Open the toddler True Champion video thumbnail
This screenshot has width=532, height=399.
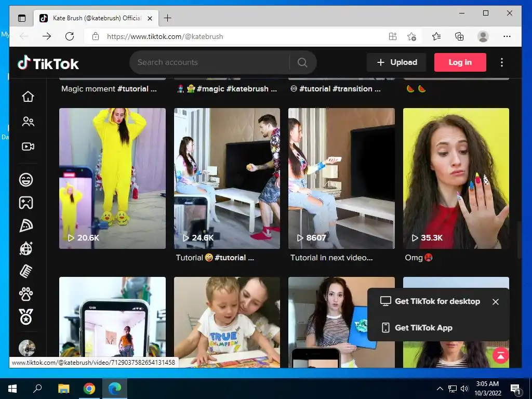tap(227, 322)
